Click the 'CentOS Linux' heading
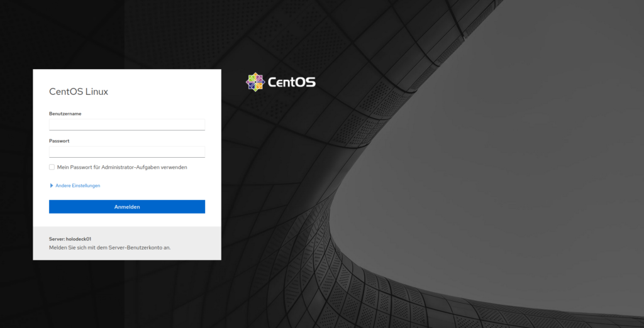644x328 pixels. (x=79, y=92)
